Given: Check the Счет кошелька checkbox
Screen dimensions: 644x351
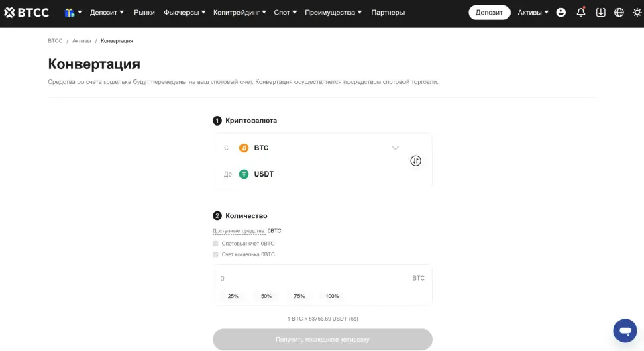Looking at the screenshot, I should coord(215,254).
